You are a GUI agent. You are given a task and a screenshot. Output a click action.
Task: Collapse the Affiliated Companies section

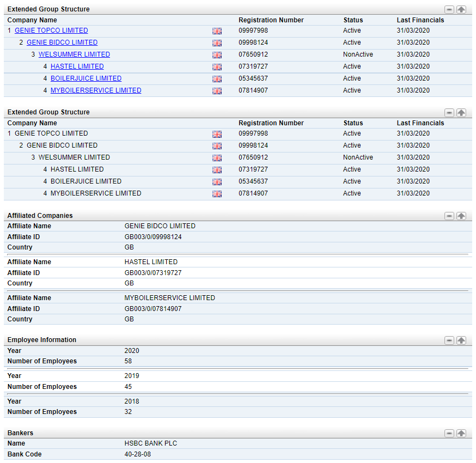pos(449,216)
